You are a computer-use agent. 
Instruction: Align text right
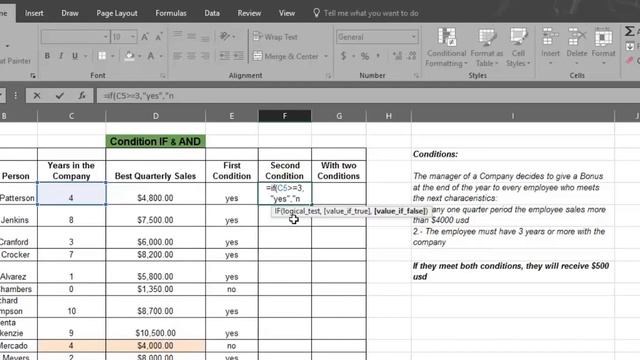[x=205, y=56]
